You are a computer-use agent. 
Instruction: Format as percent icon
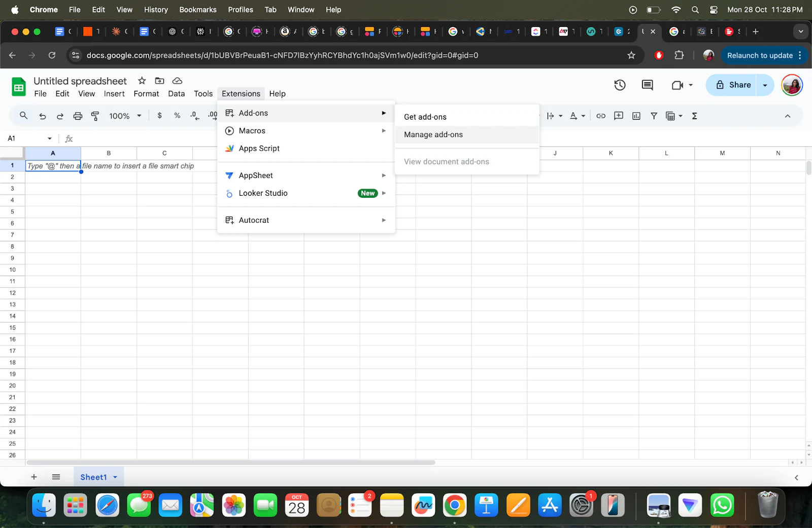[177, 116]
